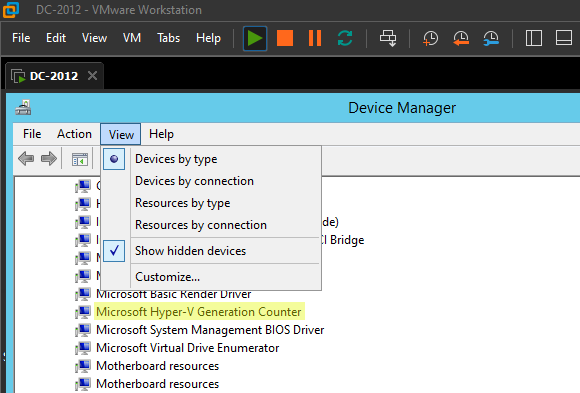The height and width of the screenshot is (393, 580).
Task: Toggle the VMware library sidebar panel
Action: pos(534,38)
